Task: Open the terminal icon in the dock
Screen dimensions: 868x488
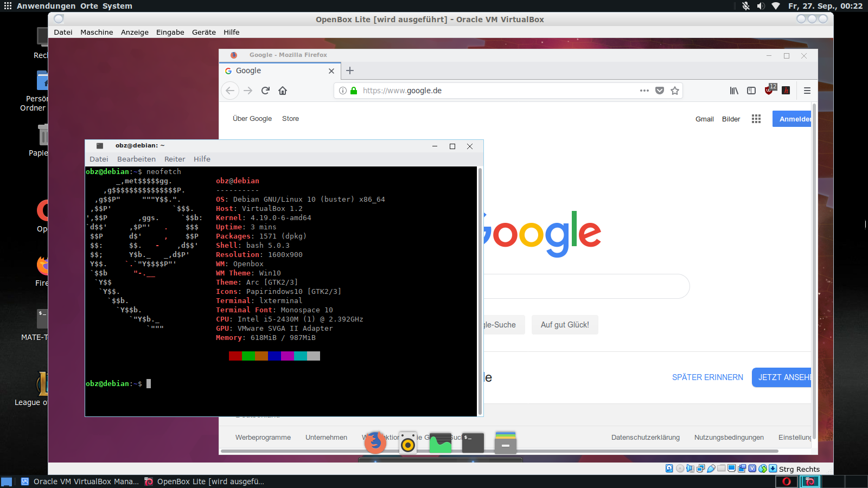Action: click(473, 442)
